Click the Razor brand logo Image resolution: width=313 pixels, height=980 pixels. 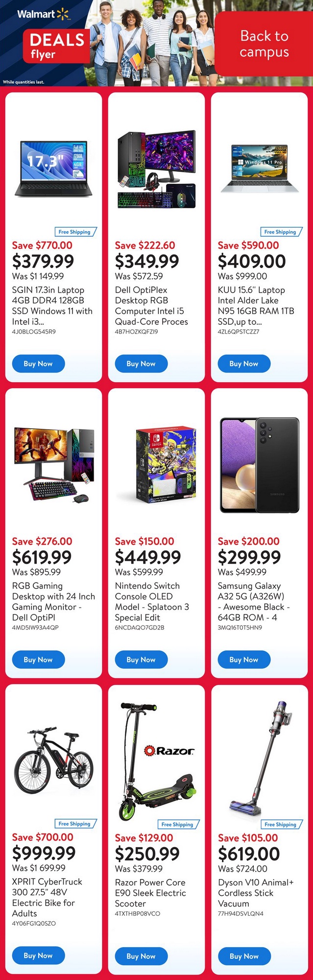pos(169,751)
